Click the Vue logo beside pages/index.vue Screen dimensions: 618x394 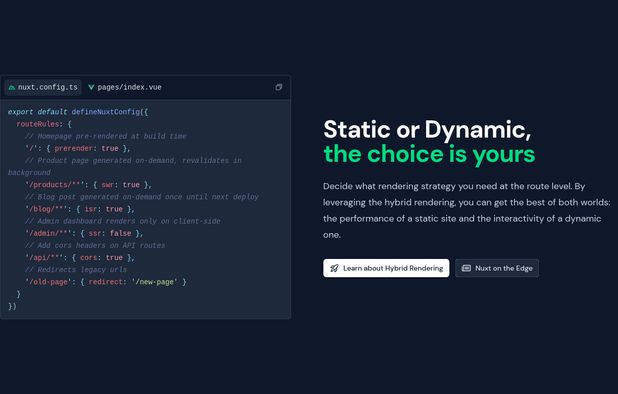(x=91, y=87)
